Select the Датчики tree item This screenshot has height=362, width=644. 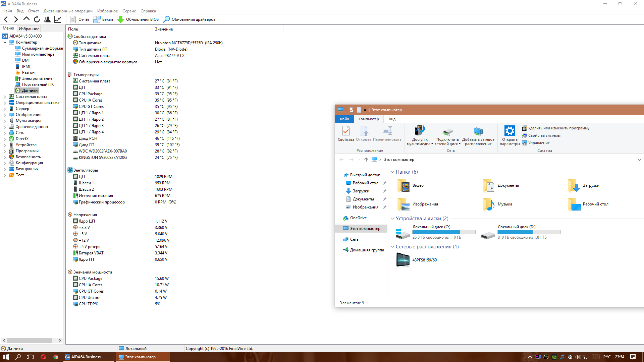(27, 90)
